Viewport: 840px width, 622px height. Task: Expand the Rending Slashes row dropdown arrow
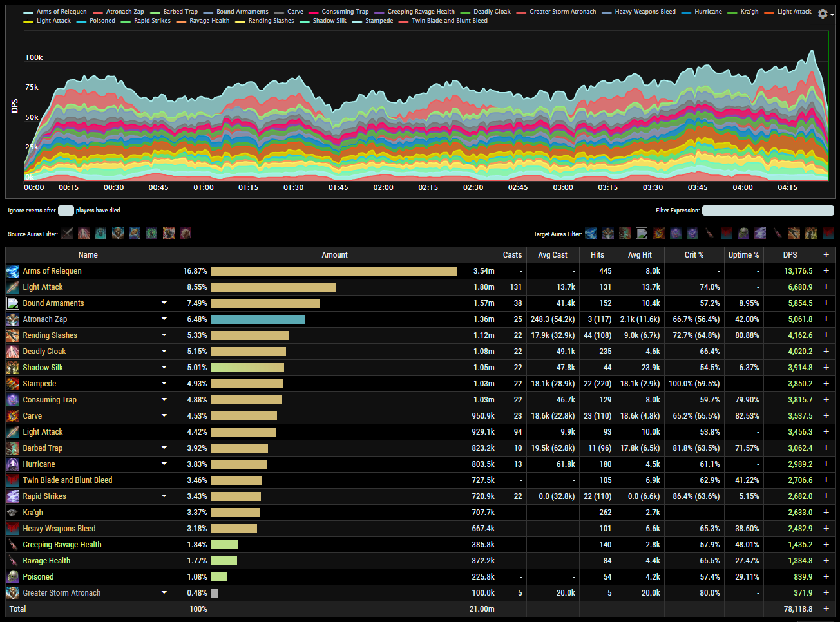[164, 335]
